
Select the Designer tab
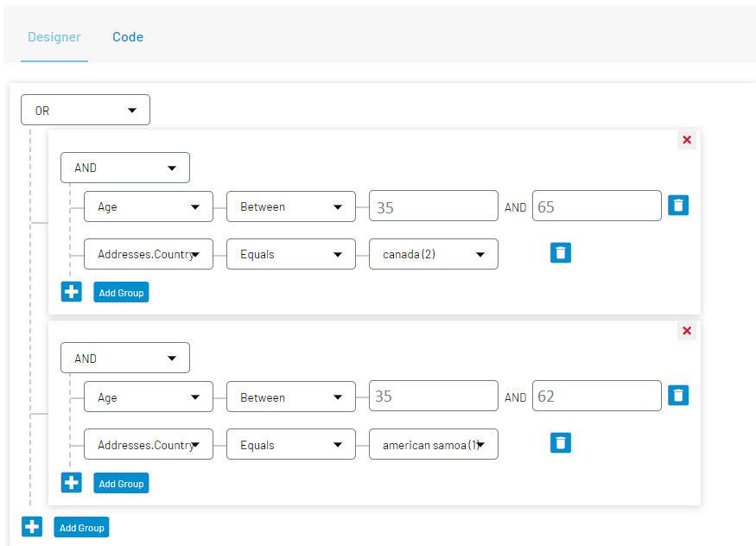coord(54,37)
